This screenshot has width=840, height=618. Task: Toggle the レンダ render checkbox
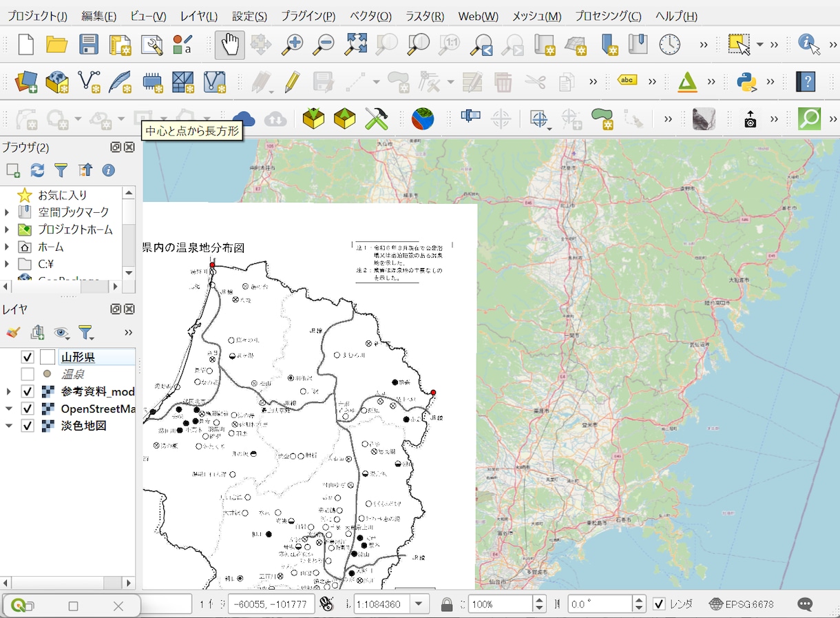click(x=659, y=604)
